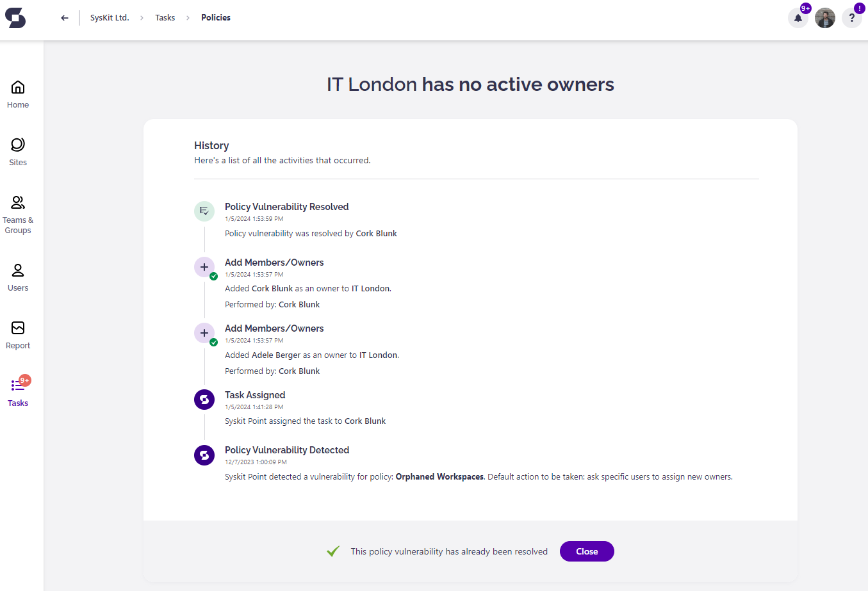The width and height of the screenshot is (868, 591).
Task: Select Tasks in the breadcrumb
Action: (x=165, y=17)
